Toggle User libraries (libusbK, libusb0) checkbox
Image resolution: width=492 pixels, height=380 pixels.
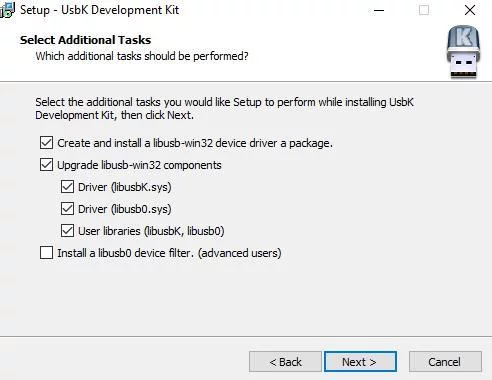click(67, 231)
